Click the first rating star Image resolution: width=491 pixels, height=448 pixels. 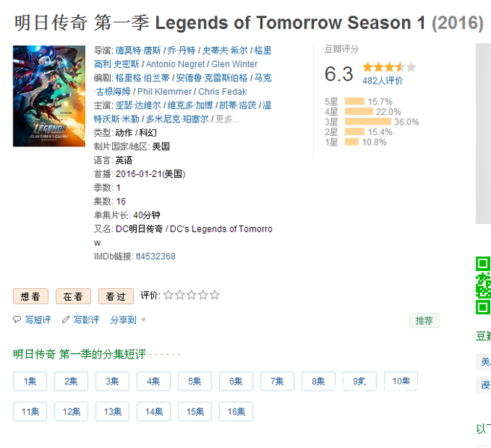168,295
